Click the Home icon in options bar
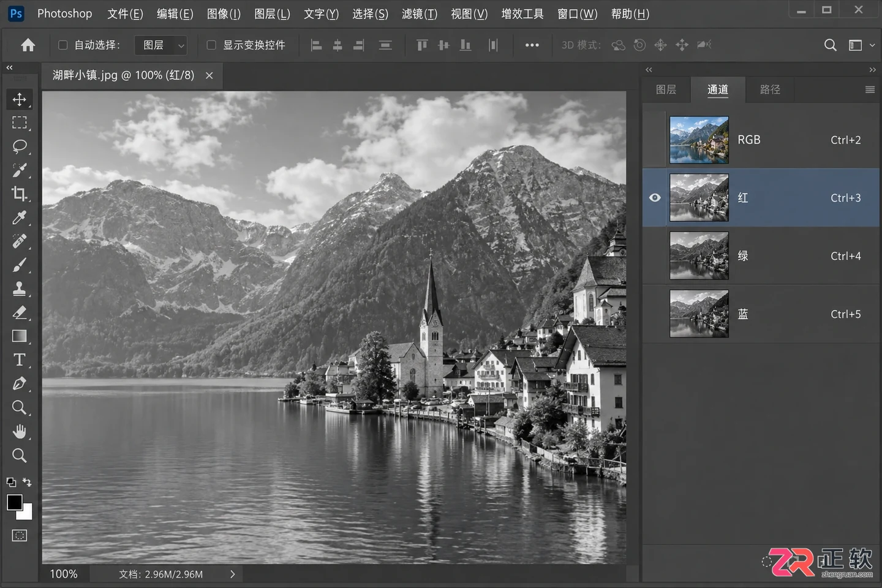This screenshot has height=588, width=882. (x=28, y=45)
